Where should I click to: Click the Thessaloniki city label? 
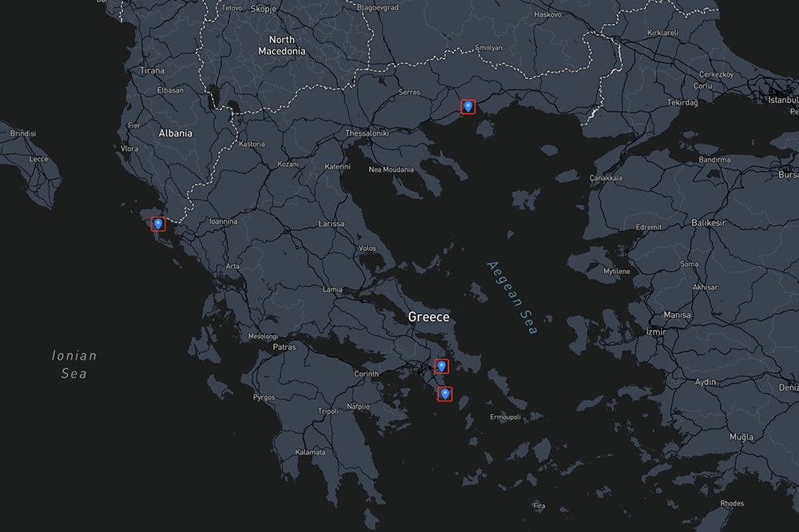pyautogui.click(x=367, y=133)
